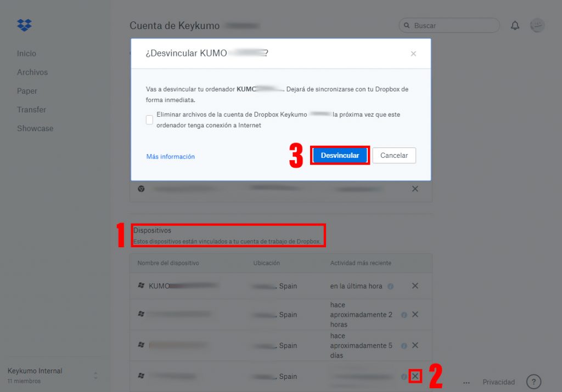Click the 'Dispositivos' section heading
The width and height of the screenshot is (562, 392).
click(153, 231)
